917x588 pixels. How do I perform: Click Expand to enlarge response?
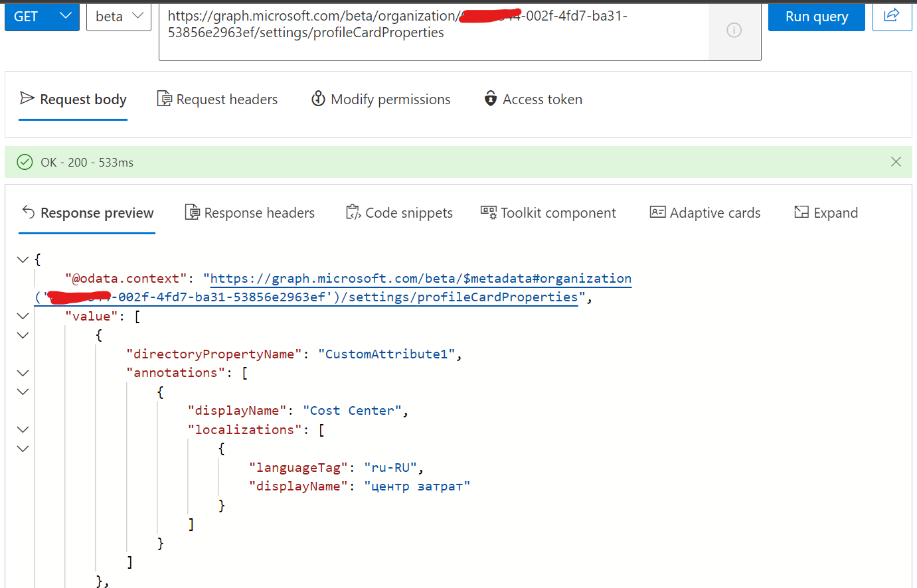click(x=826, y=213)
